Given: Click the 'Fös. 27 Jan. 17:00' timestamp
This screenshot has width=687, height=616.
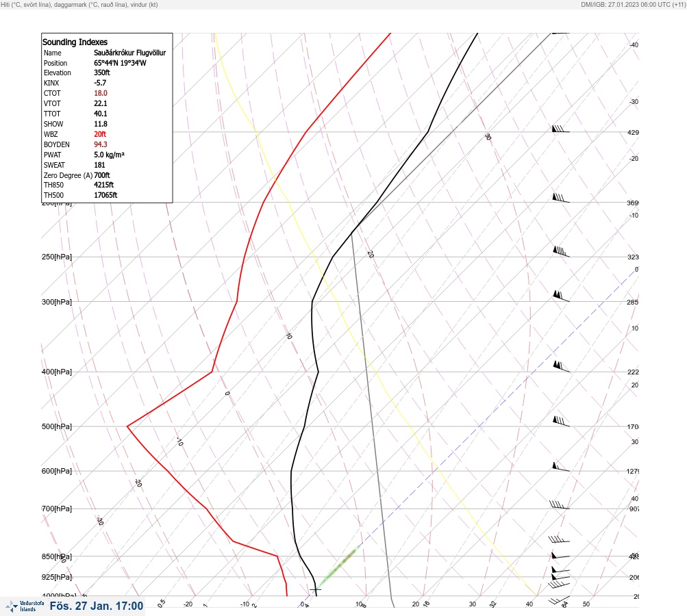Looking at the screenshot, I should pos(97,606).
